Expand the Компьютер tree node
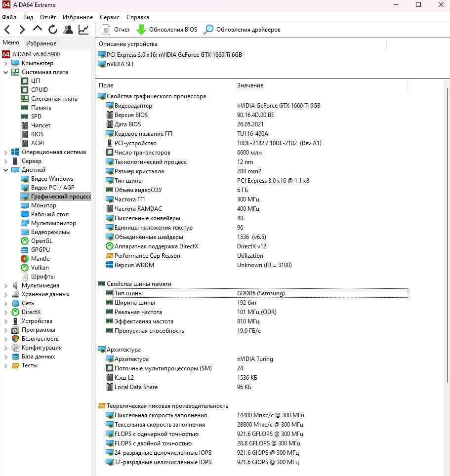 5,63
